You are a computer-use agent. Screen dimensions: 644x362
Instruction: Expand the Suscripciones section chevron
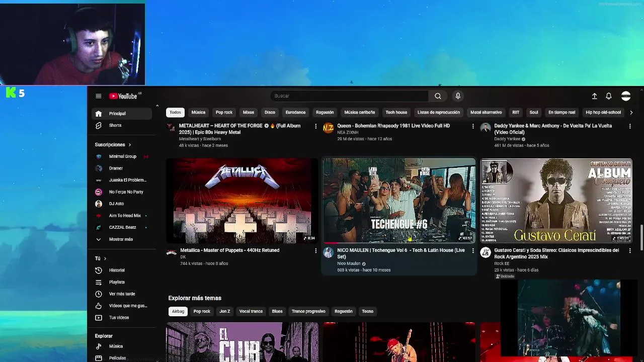[129, 145]
